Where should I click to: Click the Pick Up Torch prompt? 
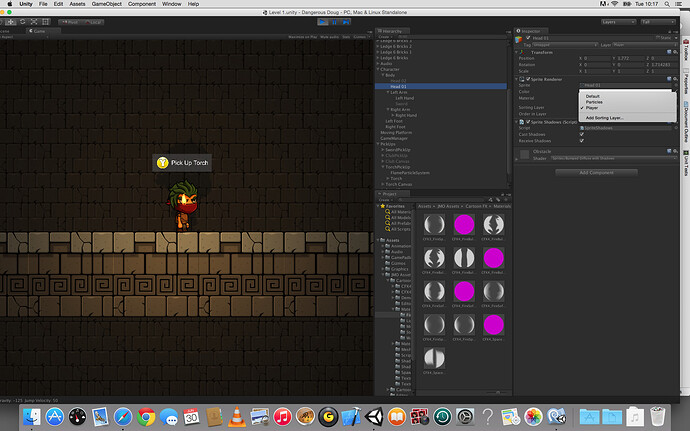pyautogui.click(x=182, y=163)
